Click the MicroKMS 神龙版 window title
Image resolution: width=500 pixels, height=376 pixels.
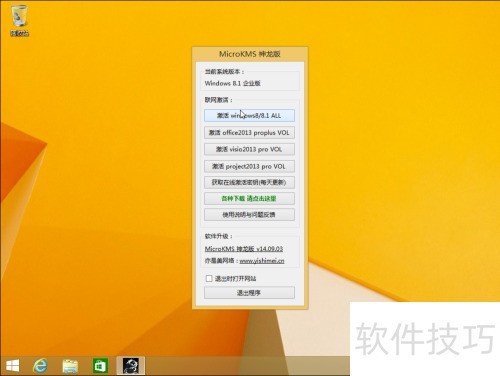[250, 54]
